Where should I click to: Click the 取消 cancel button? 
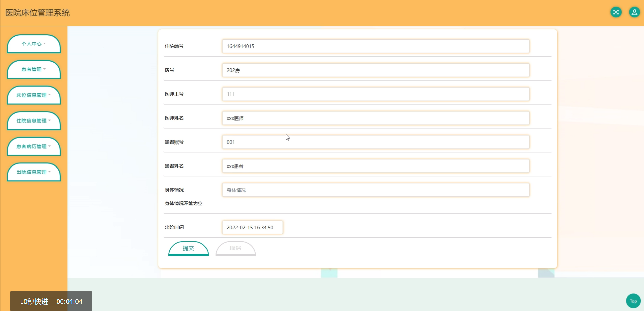(x=236, y=248)
